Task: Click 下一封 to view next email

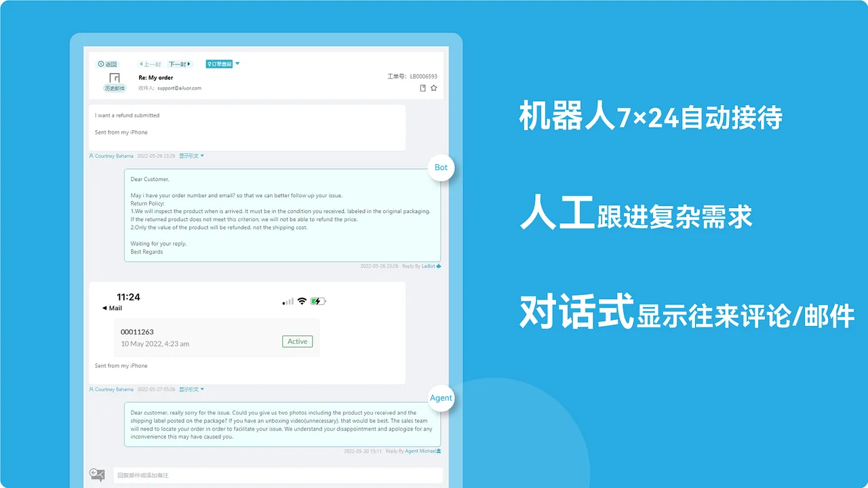Action: 179,64
